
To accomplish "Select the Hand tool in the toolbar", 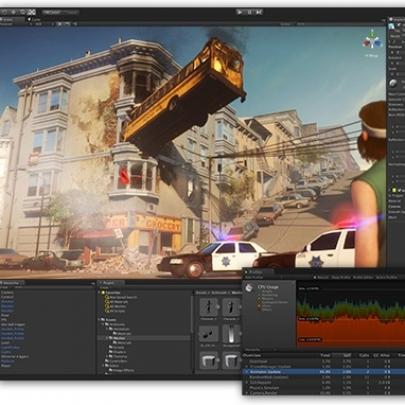I will point(4,12).
